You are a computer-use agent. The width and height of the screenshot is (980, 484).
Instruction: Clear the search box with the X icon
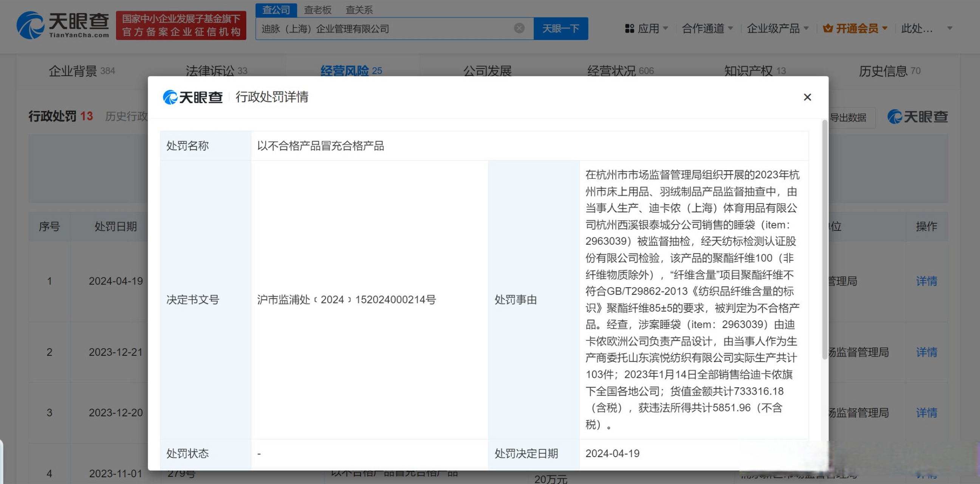point(519,28)
